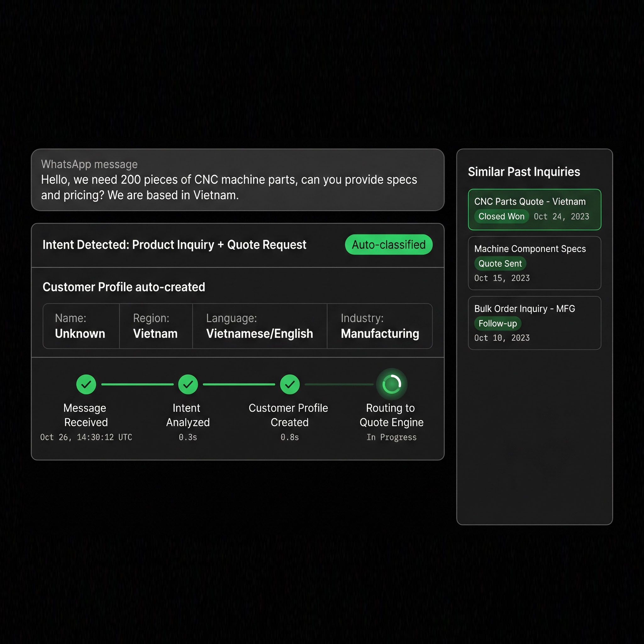
Task: Click the Quote Sent status tag
Action: tap(500, 264)
